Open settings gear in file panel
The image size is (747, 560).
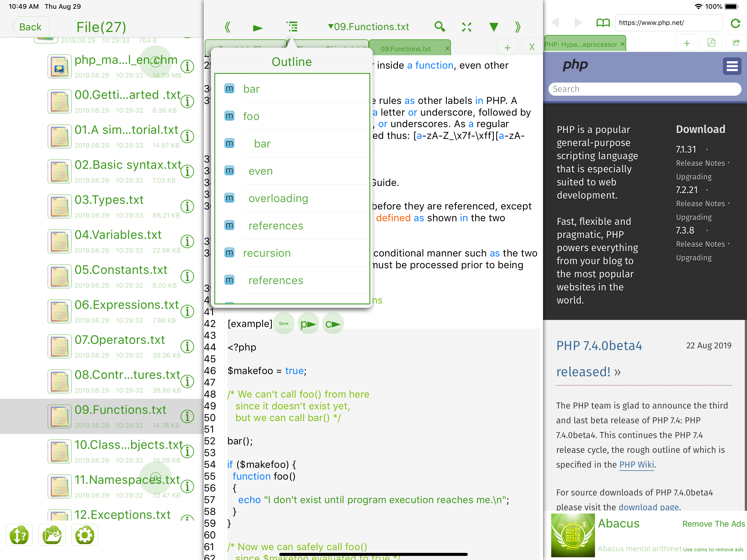[84, 535]
